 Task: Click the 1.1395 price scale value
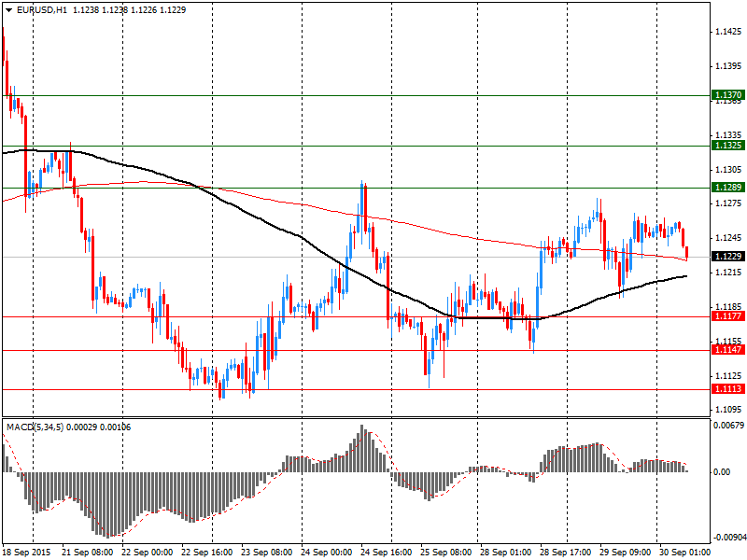tap(728, 66)
